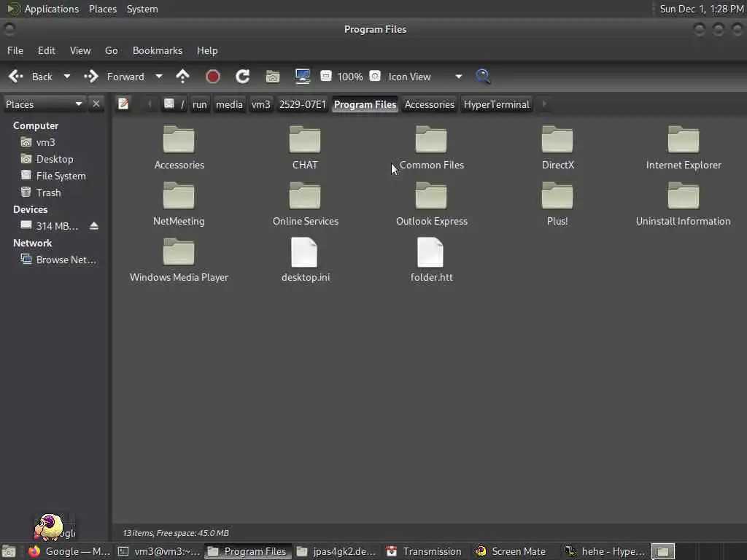747x560 pixels.
Task: Stop loading with the red stop icon
Action: 212,76
